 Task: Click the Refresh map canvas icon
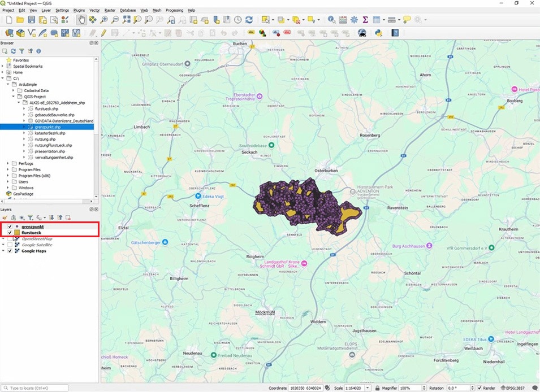[249, 20]
